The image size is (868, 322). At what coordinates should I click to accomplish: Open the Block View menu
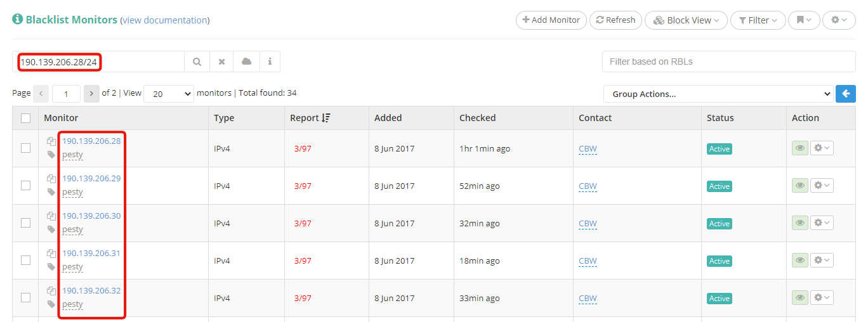pos(685,20)
